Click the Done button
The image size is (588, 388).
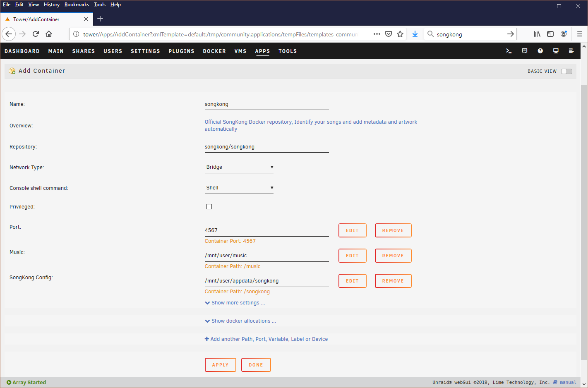pos(256,365)
